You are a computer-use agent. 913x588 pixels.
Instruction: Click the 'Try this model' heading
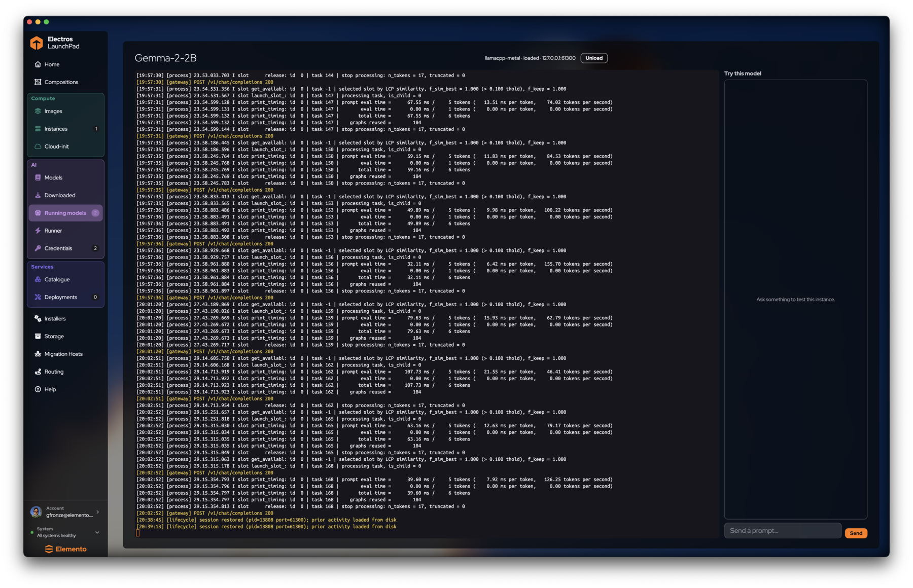pyautogui.click(x=743, y=73)
